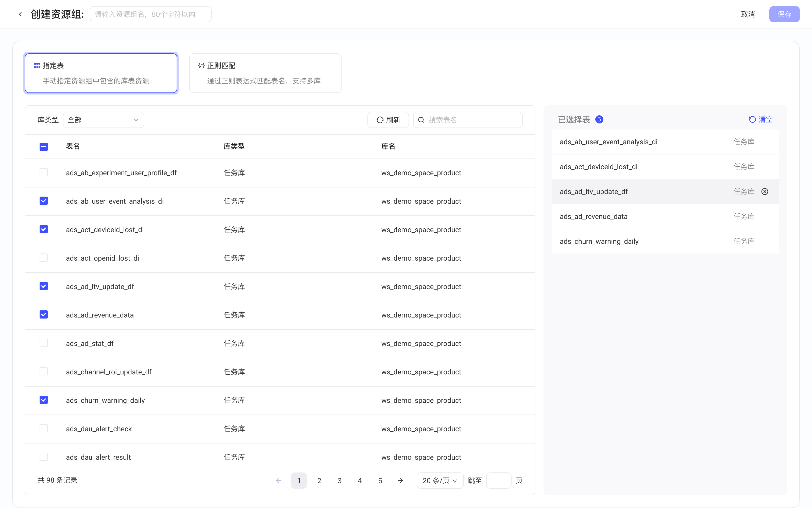Click the 取消 button
This screenshot has width=812, height=508.
pos(748,14)
